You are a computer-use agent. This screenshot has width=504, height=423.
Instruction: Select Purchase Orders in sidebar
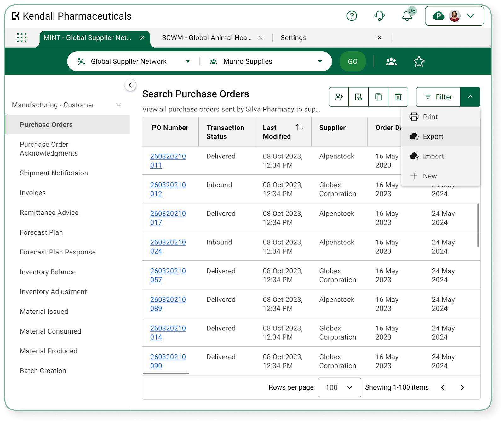click(68, 125)
